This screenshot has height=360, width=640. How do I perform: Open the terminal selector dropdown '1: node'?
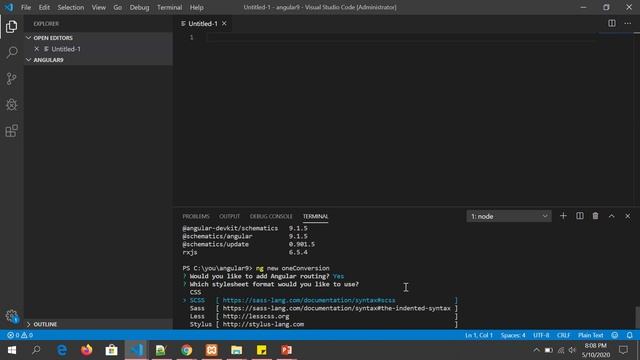pos(509,216)
